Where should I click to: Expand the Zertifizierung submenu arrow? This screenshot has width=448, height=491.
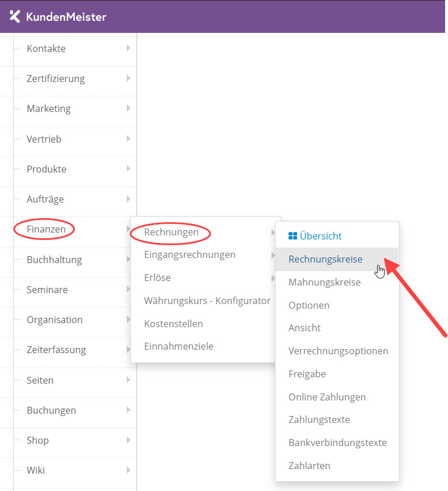(128, 78)
